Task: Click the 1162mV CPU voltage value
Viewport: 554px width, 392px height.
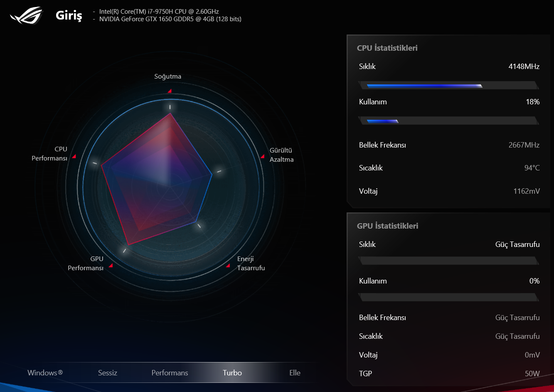Action: (x=527, y=191)
